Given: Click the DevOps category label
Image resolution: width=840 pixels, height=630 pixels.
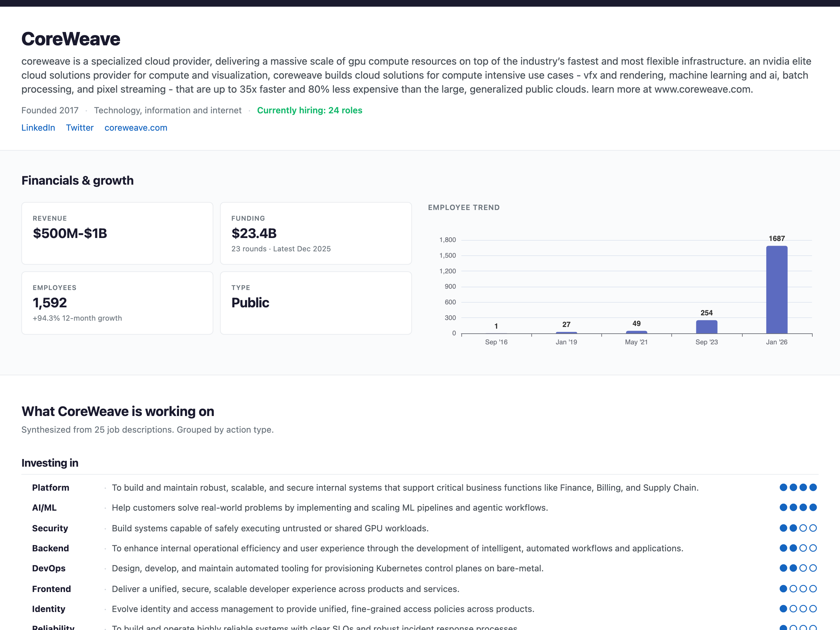Looking at the screenshot, I should click(x=49, y=568).
